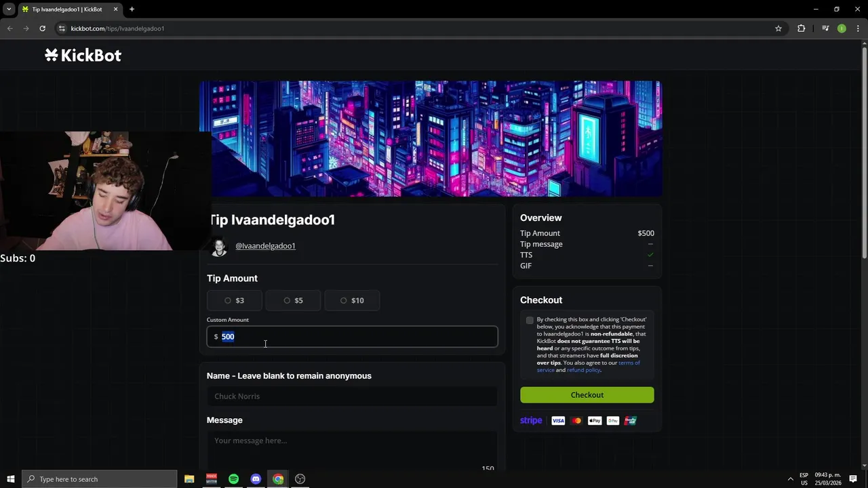Open the media controls icon in Chrome toolbar

(825, 28)
